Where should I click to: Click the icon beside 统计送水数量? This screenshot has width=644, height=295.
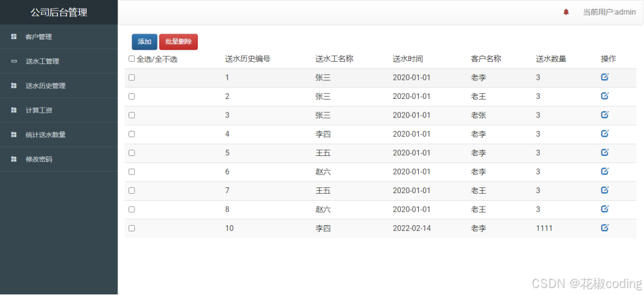point(14,135)
